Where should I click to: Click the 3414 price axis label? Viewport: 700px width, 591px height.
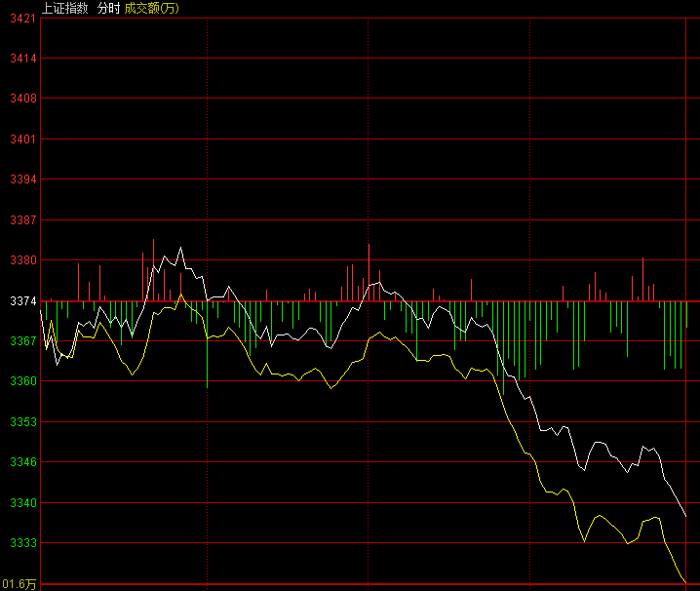pos(22,59)
